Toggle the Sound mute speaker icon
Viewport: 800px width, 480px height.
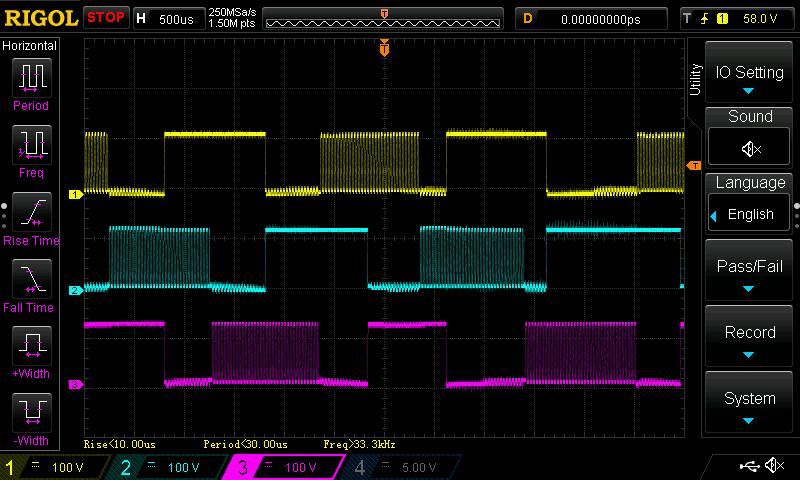coord(750,149)
